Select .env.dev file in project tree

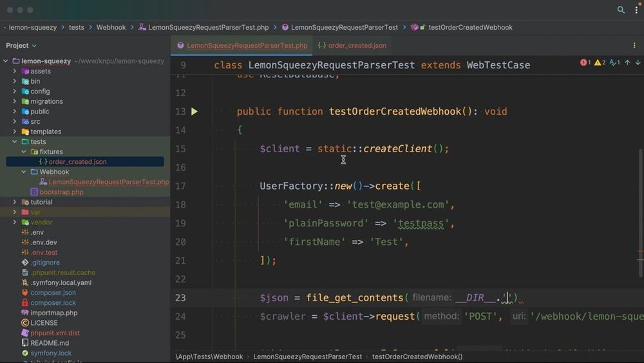pos(44,242)
